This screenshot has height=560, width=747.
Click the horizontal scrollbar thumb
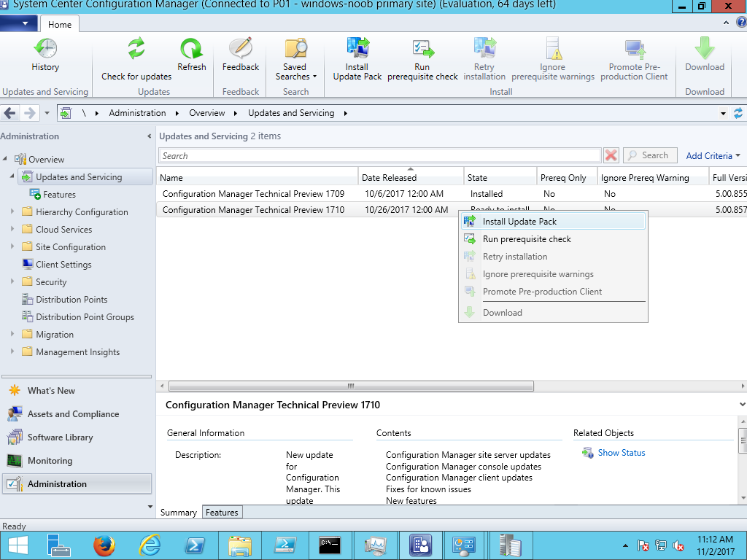point(351,386)
